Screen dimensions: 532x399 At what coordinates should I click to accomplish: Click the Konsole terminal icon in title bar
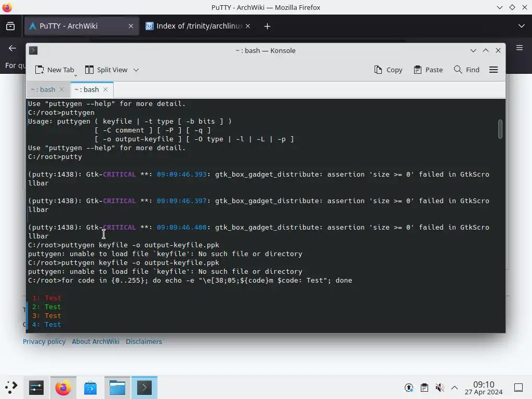33,50
